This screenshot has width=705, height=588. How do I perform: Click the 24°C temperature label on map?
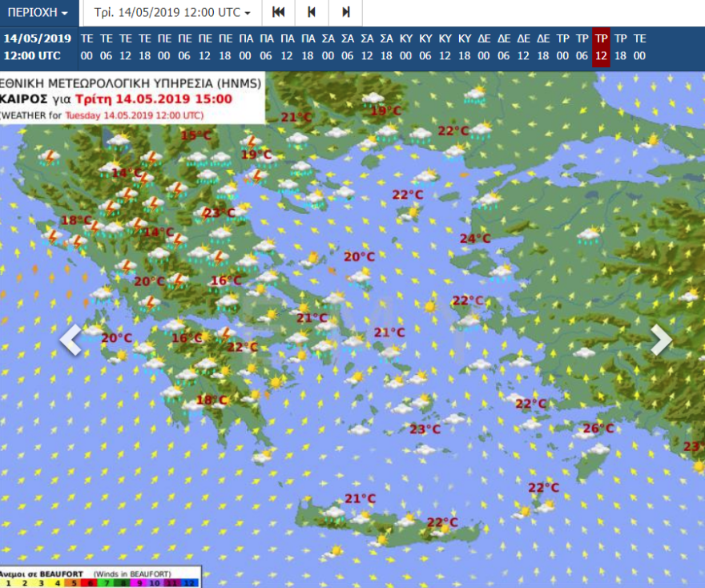(474, 238)
